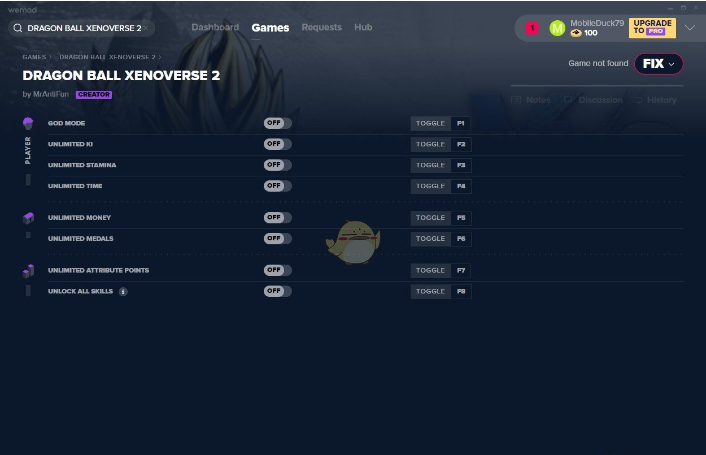
Task: Select the UNLIMITED MEDALS label
Action: click(81, 239)
